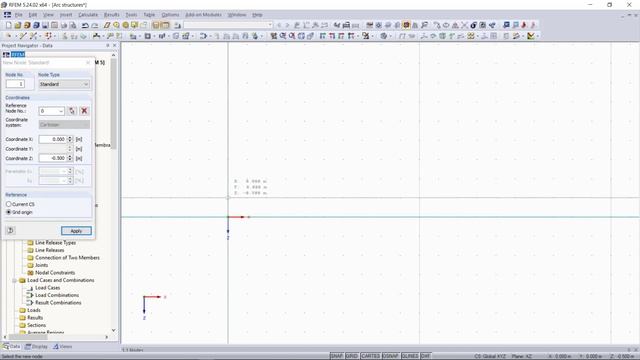Click the Coordinate X input field

tap(53, 139)
